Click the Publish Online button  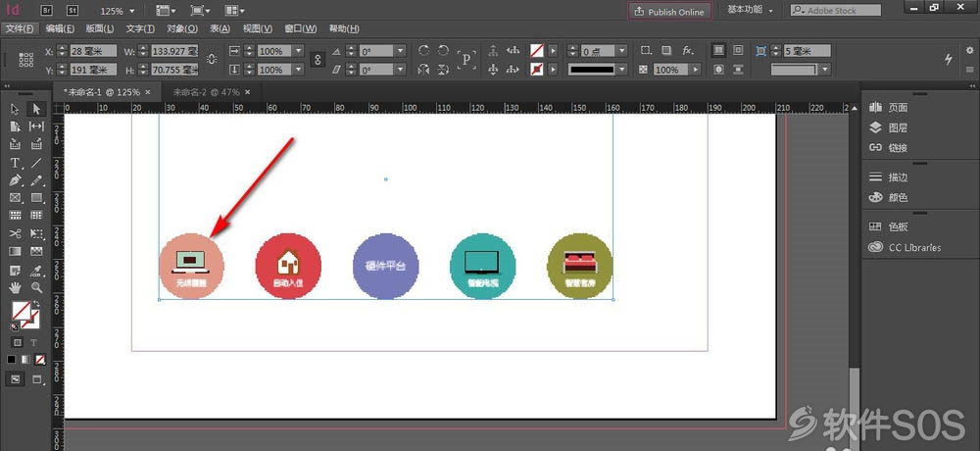[x=669, y=11]
